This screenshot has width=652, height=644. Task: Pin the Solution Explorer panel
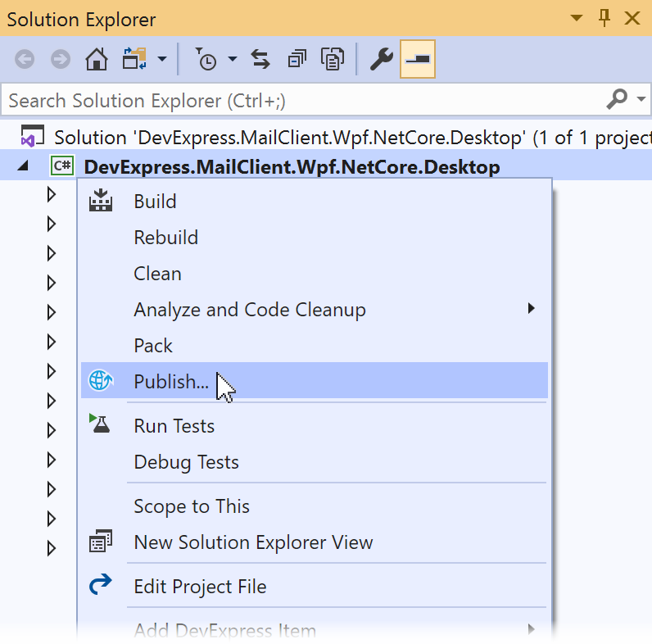coord(604,18)
